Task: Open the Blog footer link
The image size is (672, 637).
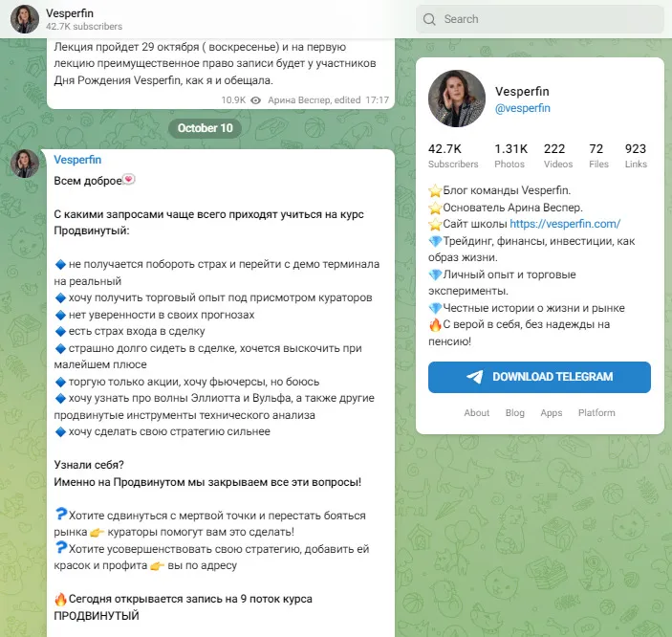Action: tap(514, 412)
